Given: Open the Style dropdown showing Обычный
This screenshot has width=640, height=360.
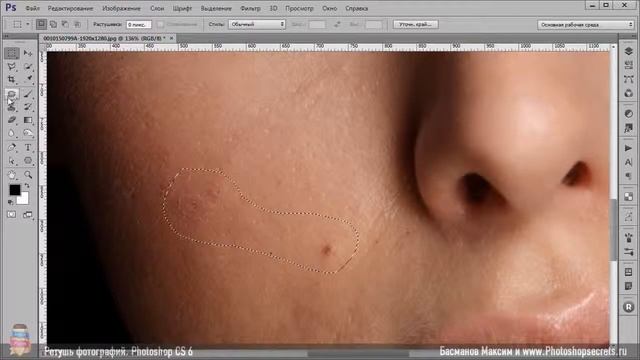Looking at the screenshot, I should 257,24.
